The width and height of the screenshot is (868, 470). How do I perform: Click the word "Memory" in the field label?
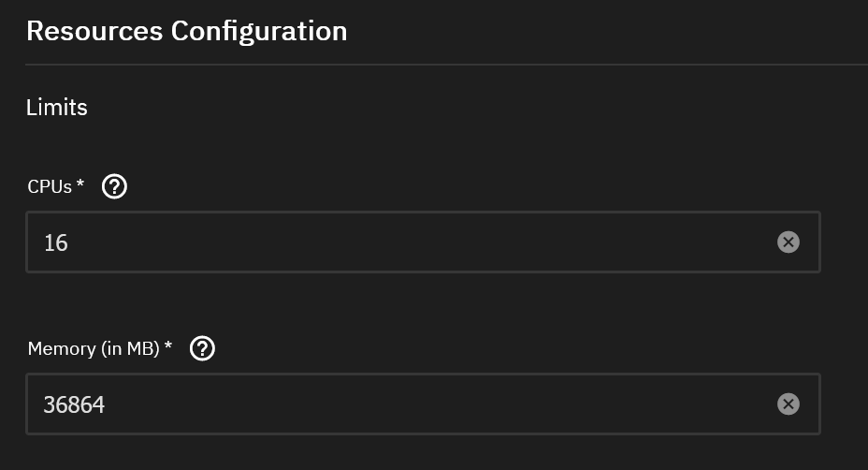(62, 349)
